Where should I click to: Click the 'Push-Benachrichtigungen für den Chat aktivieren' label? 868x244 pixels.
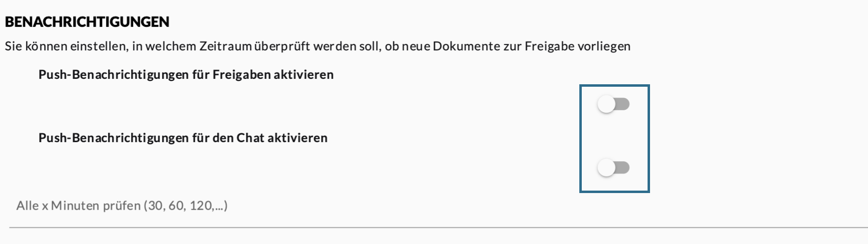coord(183,138)
